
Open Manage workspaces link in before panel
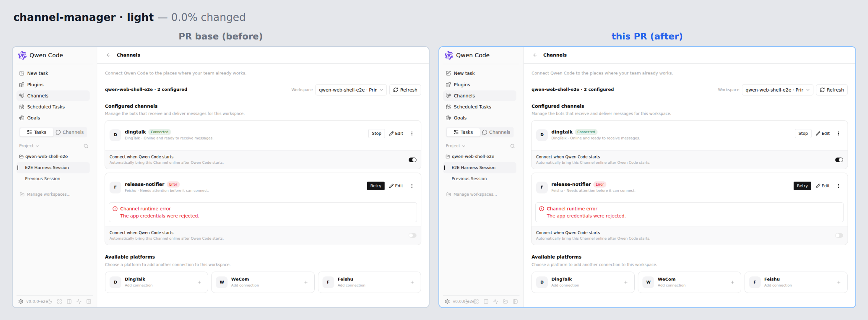coord(45,194)
